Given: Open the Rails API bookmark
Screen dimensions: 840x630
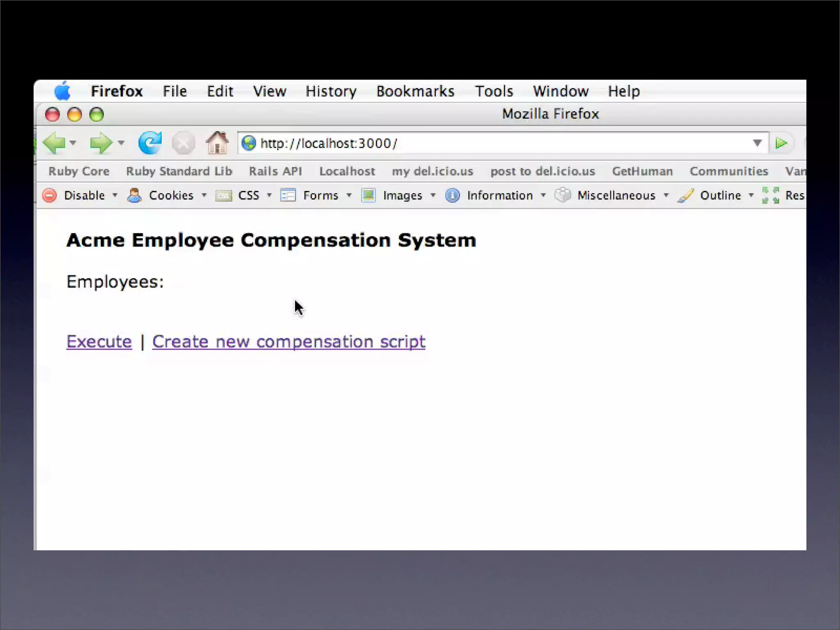Looking at the screenshot, I should 275,171.
